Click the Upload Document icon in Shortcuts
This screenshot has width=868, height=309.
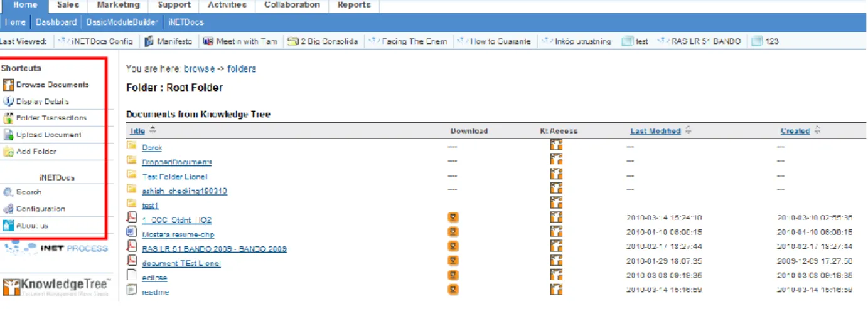(x=8, y=135)
